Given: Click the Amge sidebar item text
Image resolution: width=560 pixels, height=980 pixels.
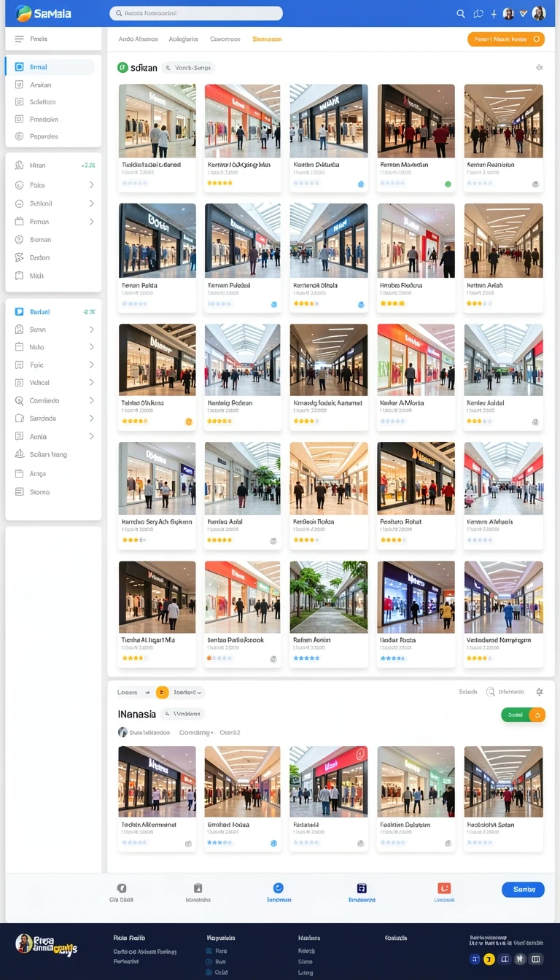Looking at the screenshot, I should coord(38,474).
